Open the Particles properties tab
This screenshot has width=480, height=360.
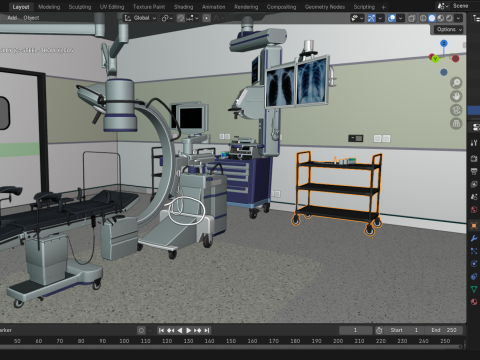[x=474, y=251]
